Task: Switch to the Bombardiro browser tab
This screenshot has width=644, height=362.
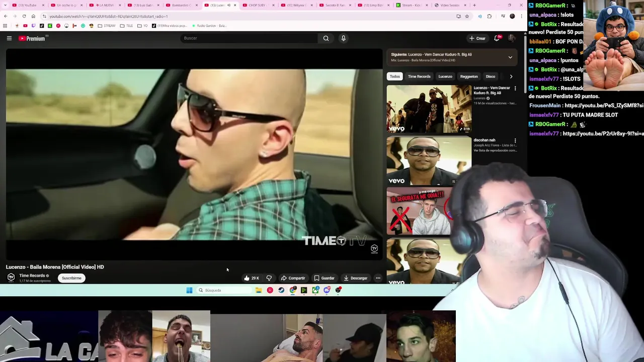Action: pyautogui.click(x=181, y=5)
